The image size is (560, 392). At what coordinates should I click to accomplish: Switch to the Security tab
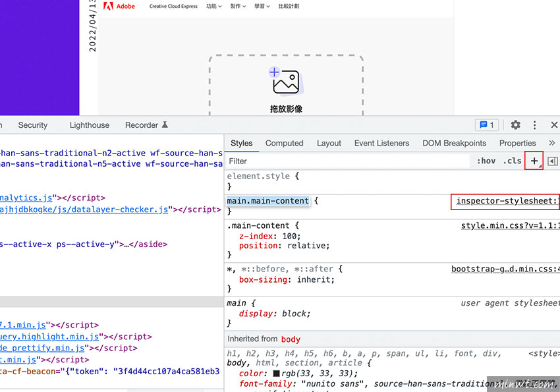point(33,125)
